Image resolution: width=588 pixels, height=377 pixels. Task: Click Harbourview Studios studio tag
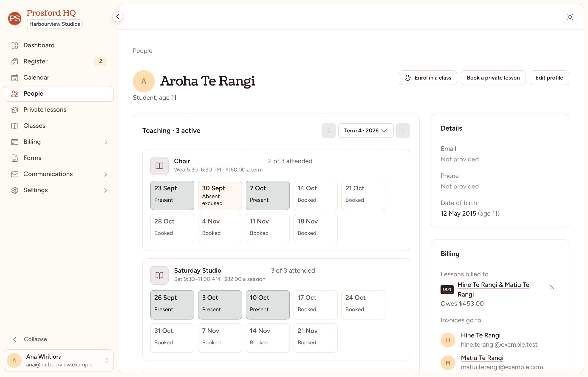54,24
